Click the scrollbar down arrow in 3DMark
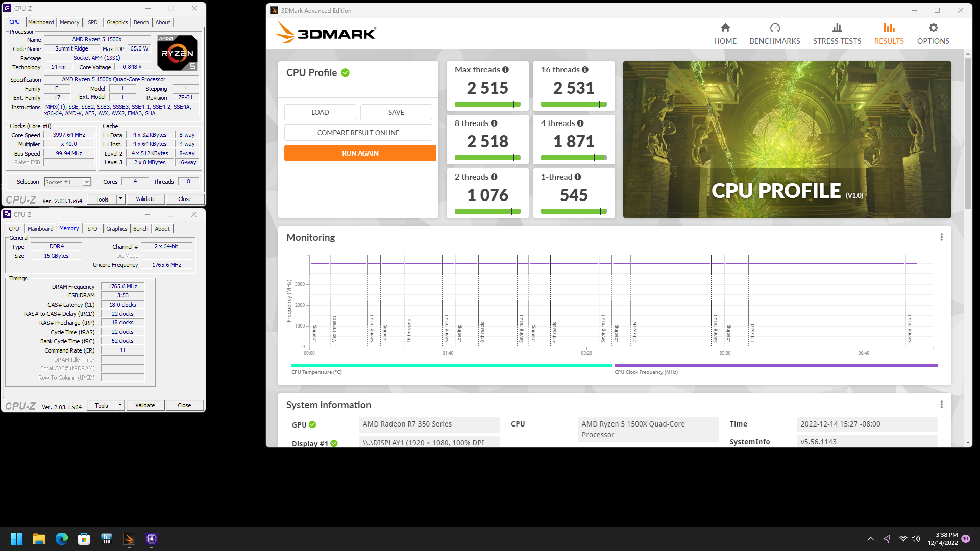This screenshot has width=980, height=551. (x=968, y=443)
